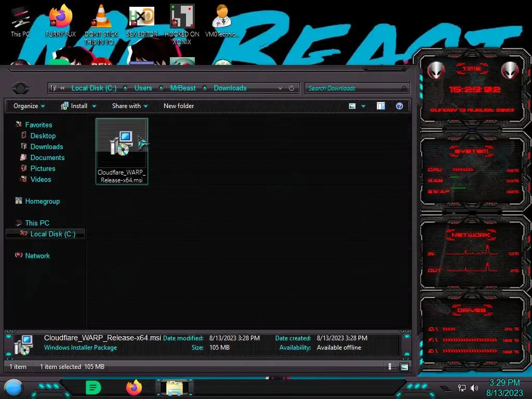Screen dimensions: 532x399
Task: Click the Explorer back navigation button
Action: coord(21,88)
